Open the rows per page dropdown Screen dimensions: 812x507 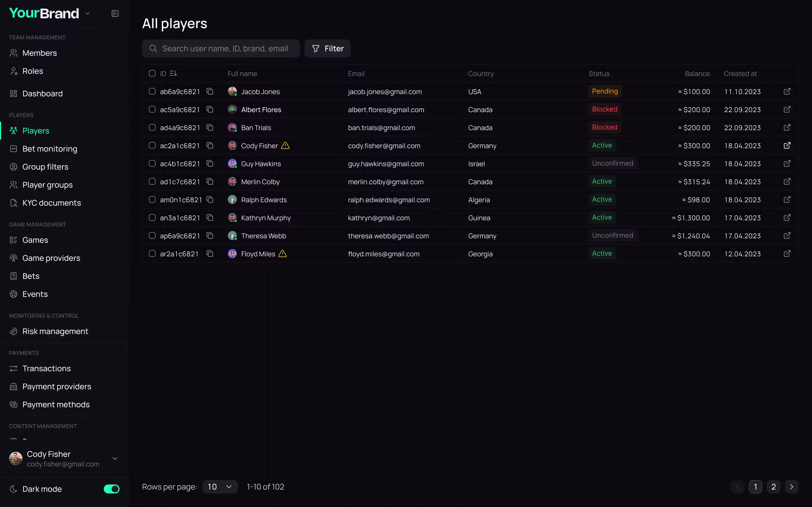220,486
